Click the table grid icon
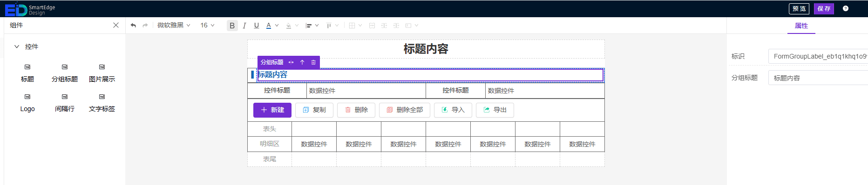The height and width of the screenshot is (185, 868). click(x=352, y=26)
